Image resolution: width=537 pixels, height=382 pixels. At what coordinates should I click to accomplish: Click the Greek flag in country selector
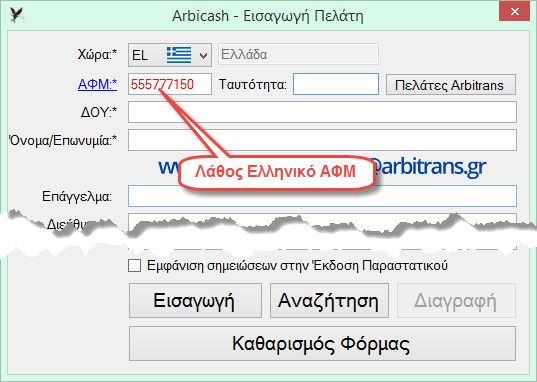179,55
